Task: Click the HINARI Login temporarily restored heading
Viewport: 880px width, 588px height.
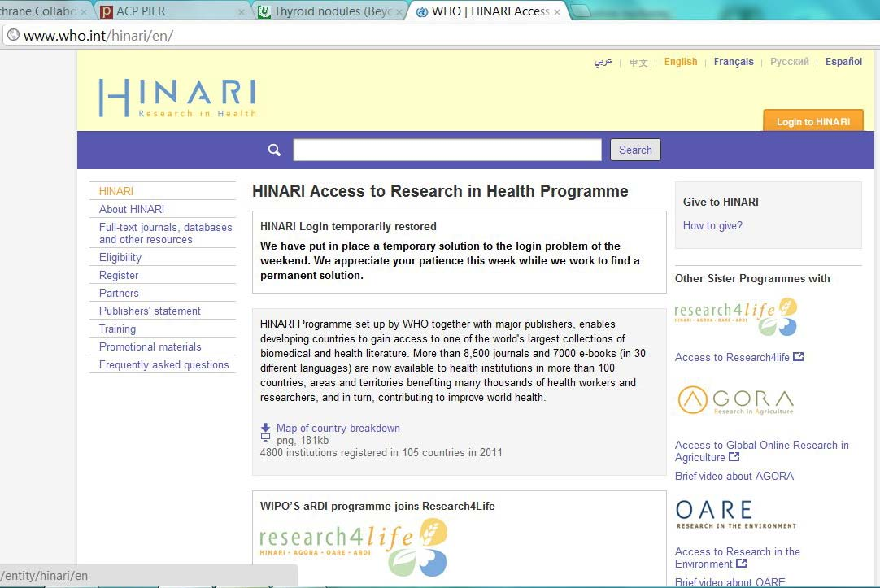Action: click(x=348, y=227)
